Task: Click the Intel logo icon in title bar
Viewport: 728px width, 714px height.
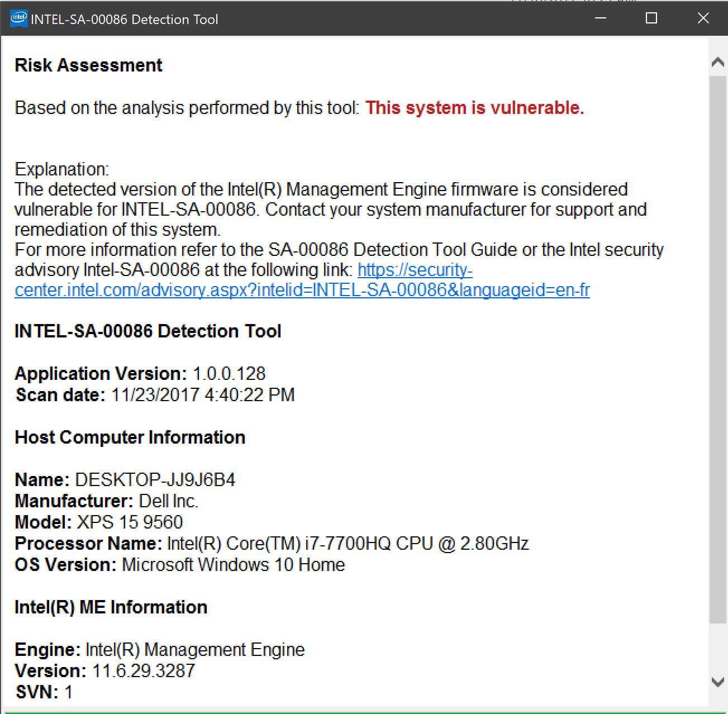Action: click(x=19, y=19)
